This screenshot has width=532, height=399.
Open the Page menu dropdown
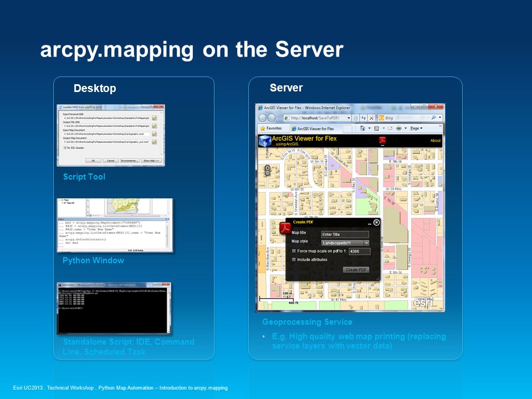tap(416, 128)
